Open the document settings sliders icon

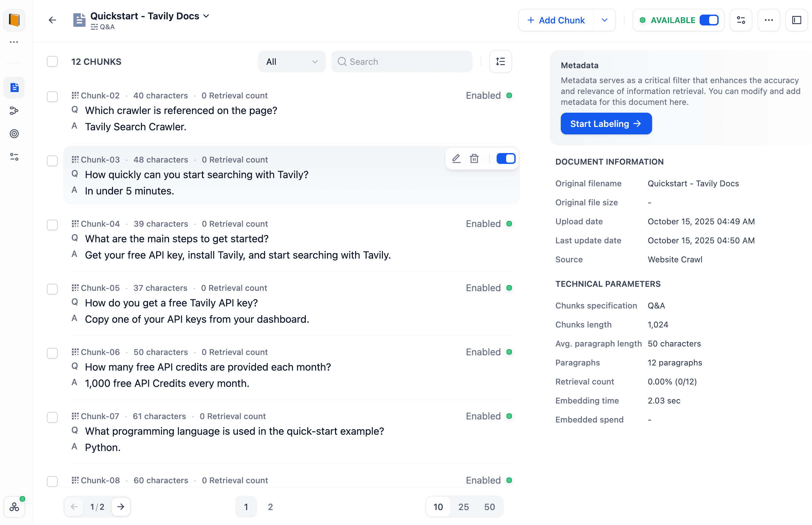[740, 20]
